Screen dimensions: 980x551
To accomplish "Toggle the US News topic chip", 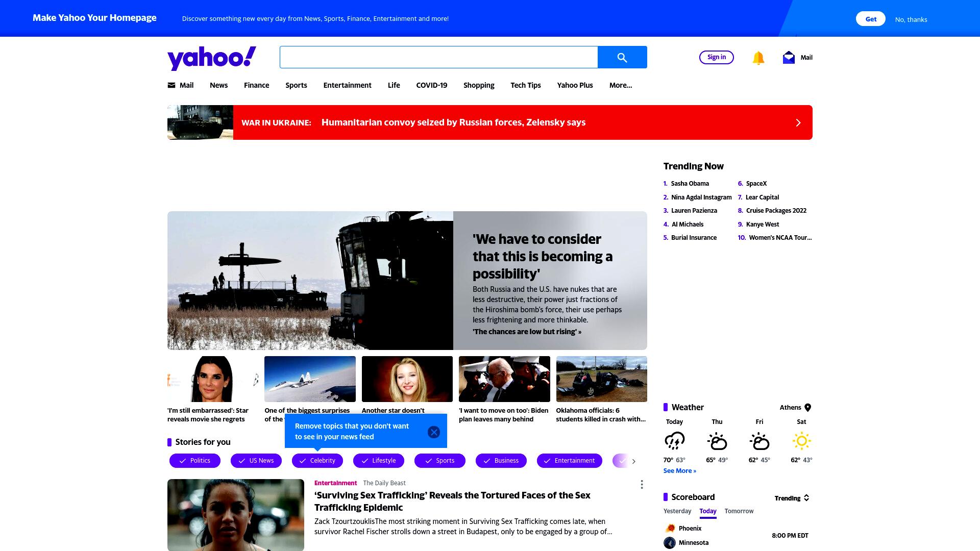I will coord(256,461).
